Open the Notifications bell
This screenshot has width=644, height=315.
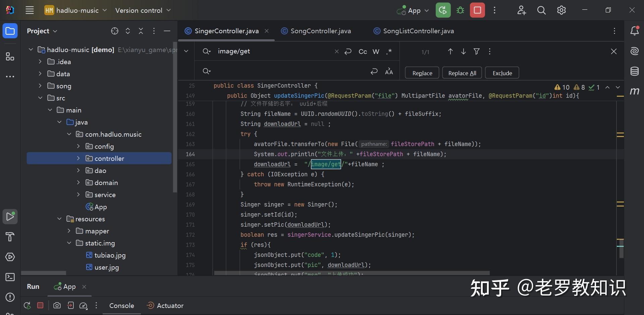click(x=635, y=31)
